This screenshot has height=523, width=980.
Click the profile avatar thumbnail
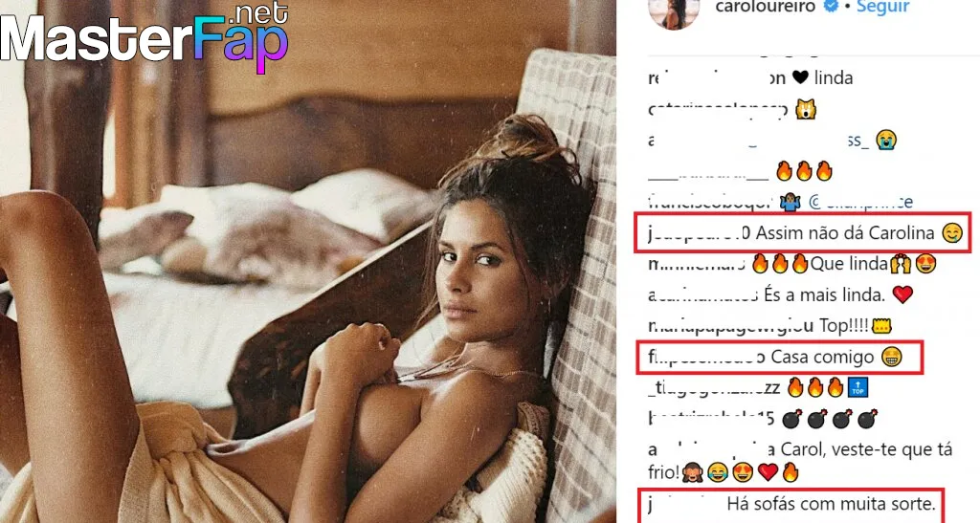click(x=674, y=12)
